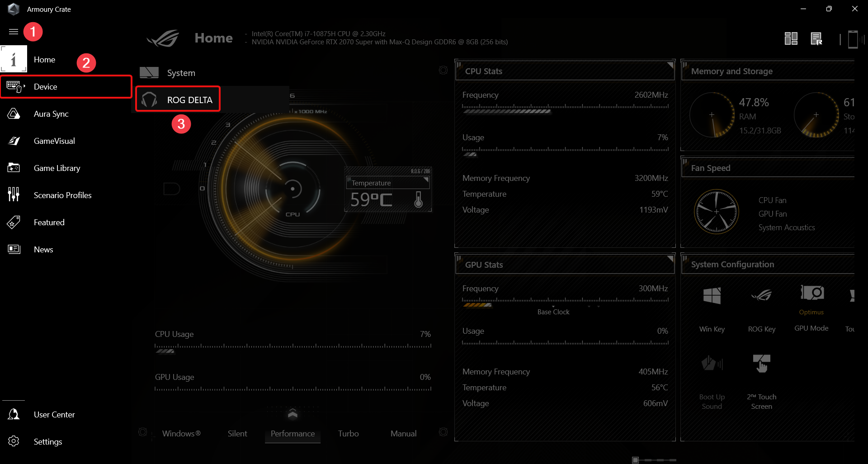Open the Device menu

pyautogui.click(x=66, y=86)
